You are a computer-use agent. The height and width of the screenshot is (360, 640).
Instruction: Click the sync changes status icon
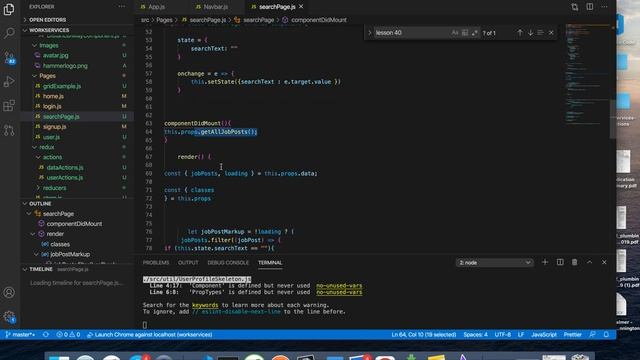[46, 335]
